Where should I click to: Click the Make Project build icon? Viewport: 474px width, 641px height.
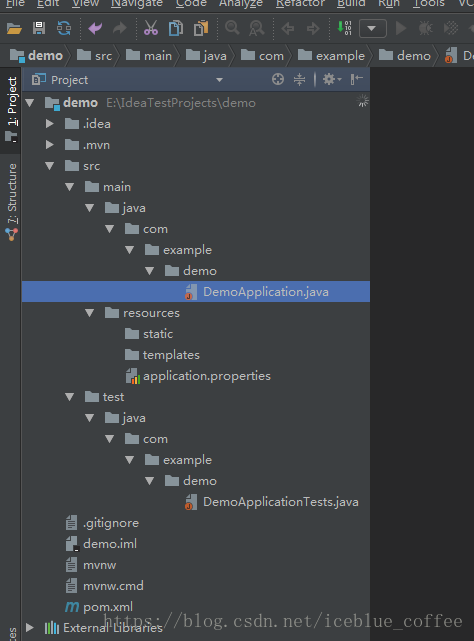pos(344,28)
